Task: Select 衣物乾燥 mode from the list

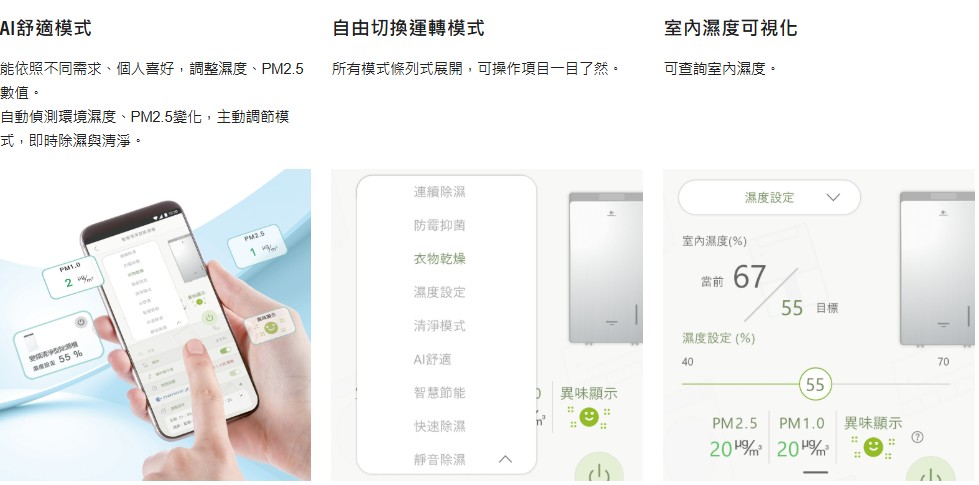Action: 440,258
